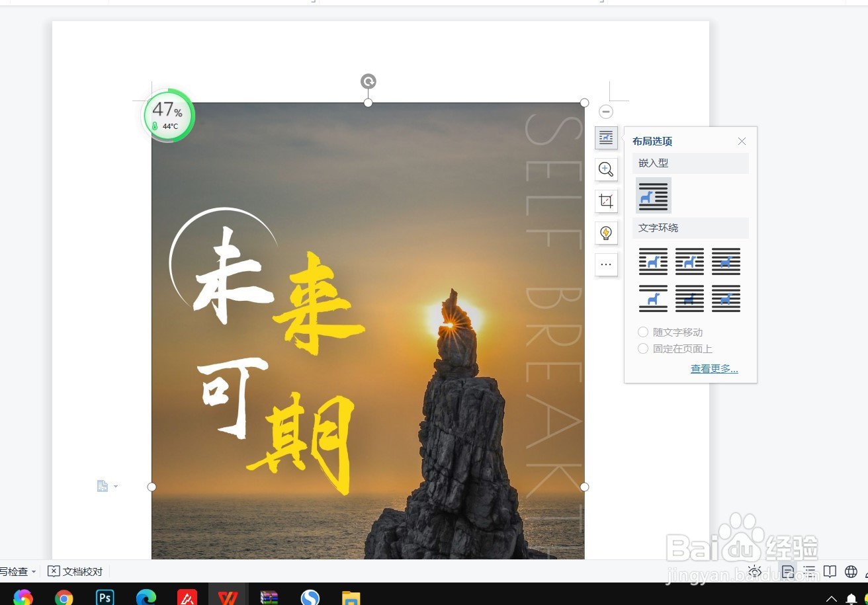
Task: Select the zoom magnifier icon beside the image
Action: (x=606, y=169)
